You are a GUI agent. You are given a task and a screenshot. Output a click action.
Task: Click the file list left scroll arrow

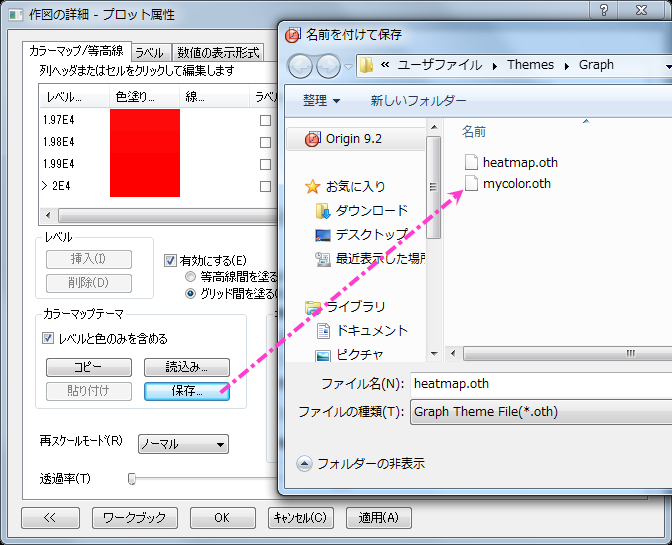pos(453,353)
